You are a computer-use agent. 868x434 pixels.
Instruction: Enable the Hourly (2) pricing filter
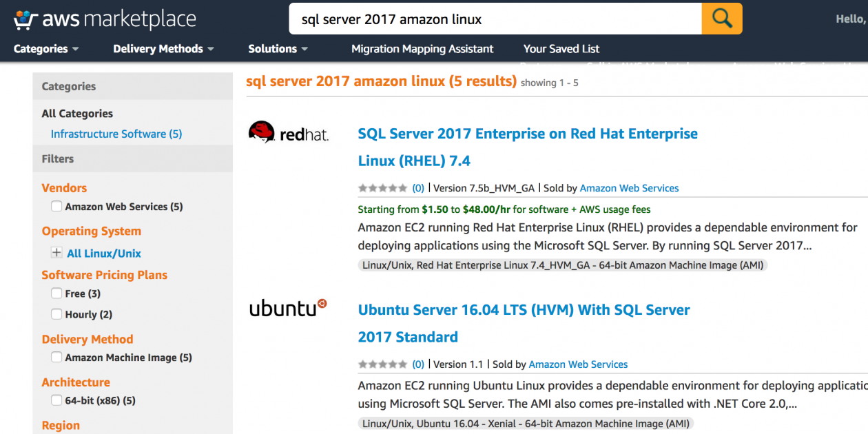[x=56, y=314]
